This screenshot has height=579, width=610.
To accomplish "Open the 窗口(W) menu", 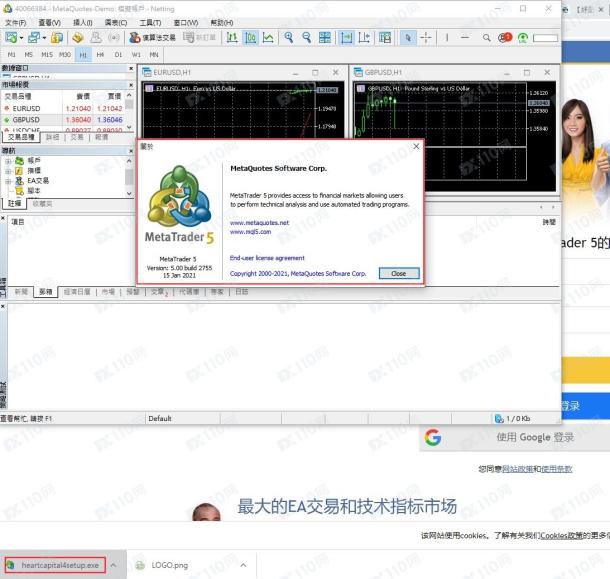I will (x=186, y=23).
